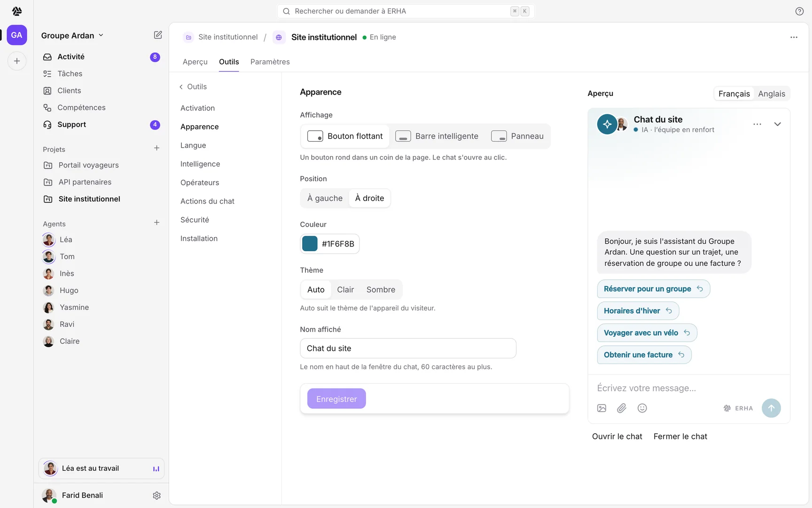812x508 pixels.
Task: Click the Activité inbox icon
Action: [47, 57]
